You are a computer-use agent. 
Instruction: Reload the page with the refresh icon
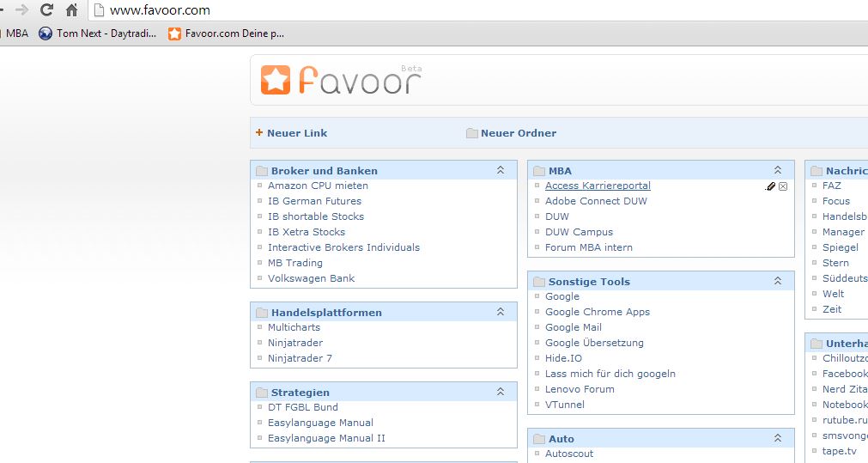(x=47, y=9)
